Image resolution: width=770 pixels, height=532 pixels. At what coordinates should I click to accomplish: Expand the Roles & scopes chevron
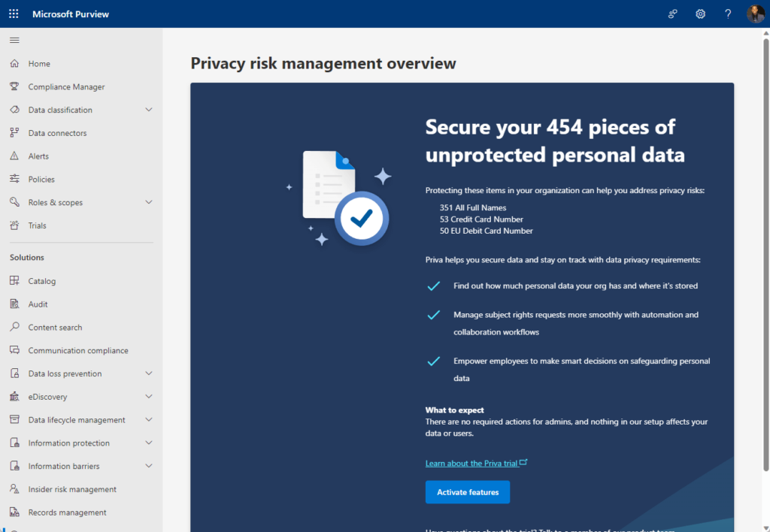(148, 201)
